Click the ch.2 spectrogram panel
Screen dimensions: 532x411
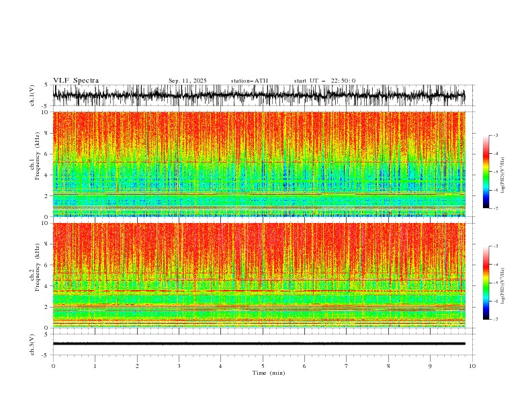(x=259, y=275)
